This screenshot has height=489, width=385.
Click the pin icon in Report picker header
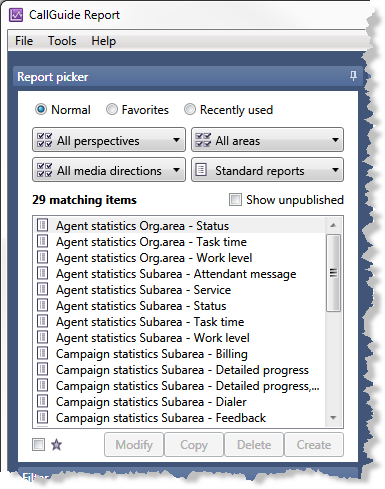353,76
